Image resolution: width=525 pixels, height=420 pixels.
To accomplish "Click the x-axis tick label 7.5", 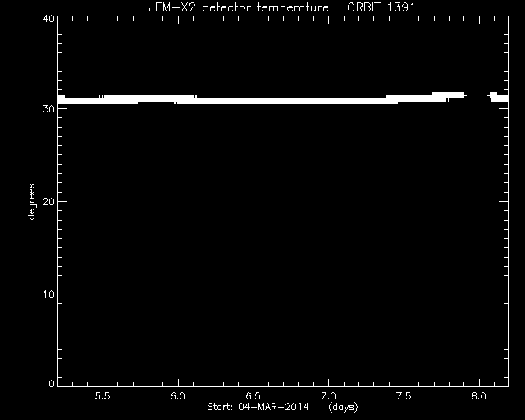I will click(404, 396).
